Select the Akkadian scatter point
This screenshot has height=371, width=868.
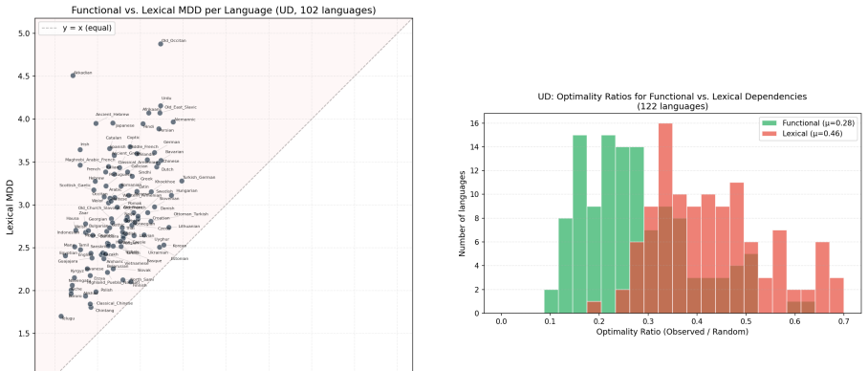click(x=73, y=75)
